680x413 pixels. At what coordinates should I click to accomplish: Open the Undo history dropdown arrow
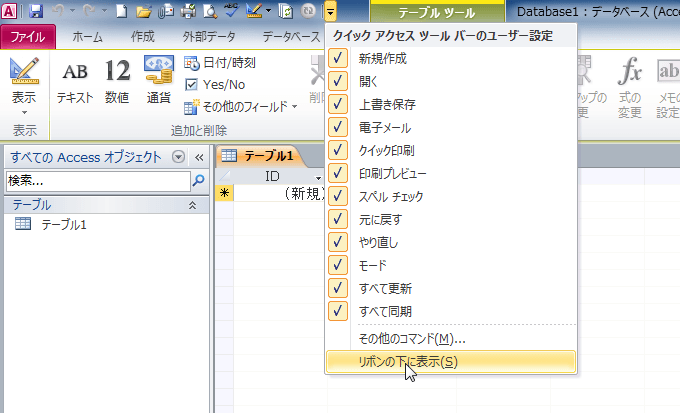[x=72, y=11]
